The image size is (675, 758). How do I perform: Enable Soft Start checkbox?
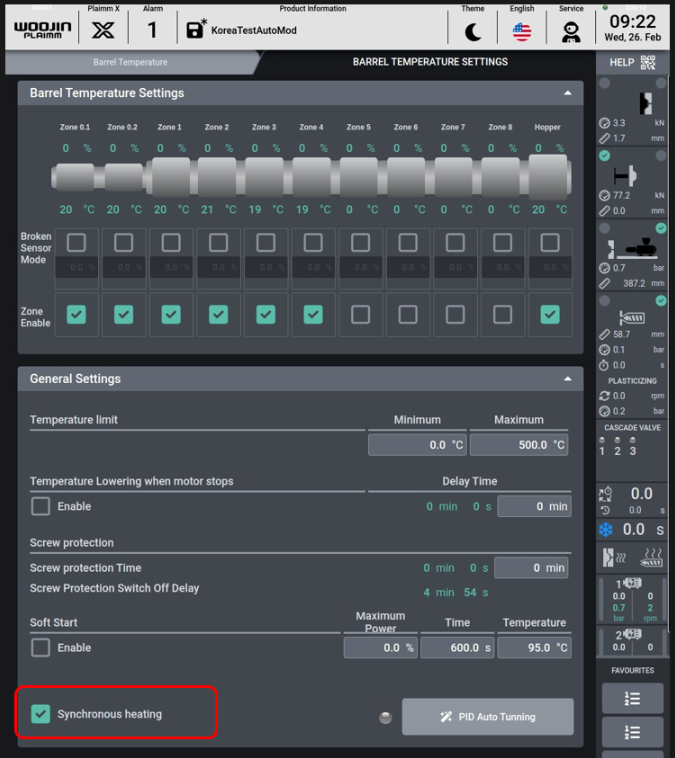point(41,647)
